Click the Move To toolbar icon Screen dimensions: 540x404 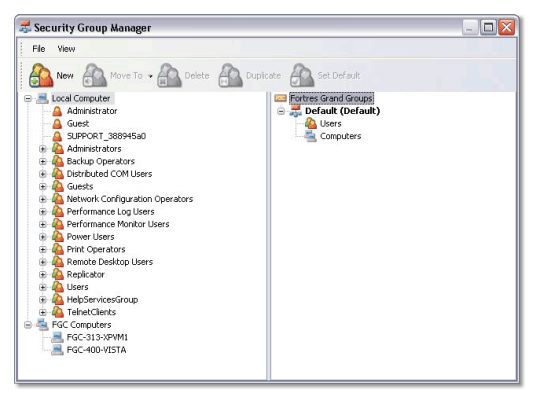[x=94, y=75]
